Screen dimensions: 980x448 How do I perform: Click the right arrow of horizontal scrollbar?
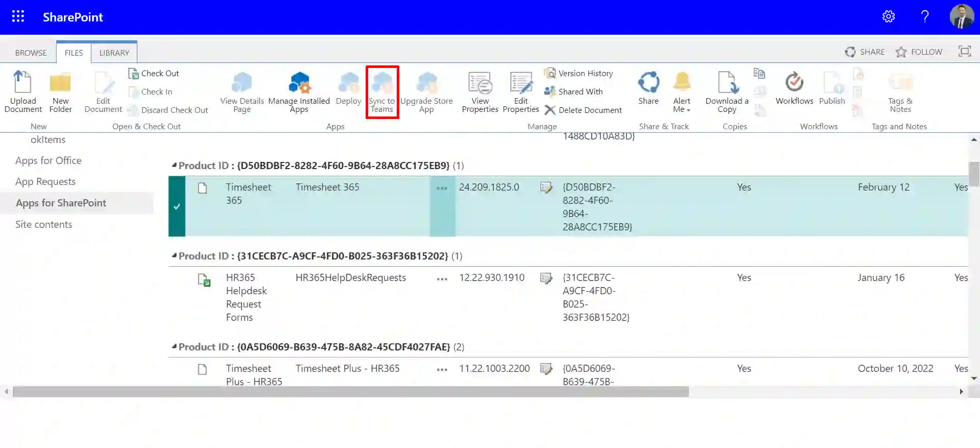point(961,392)
